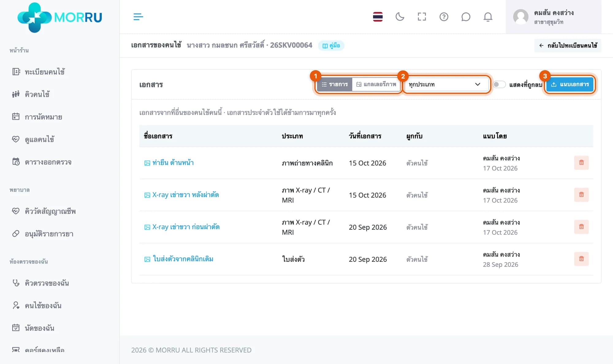Image resolution: width=613 pixels, height=364 pixels.
Task: Change language using Thai flag icon
Action: click(378, 17)
